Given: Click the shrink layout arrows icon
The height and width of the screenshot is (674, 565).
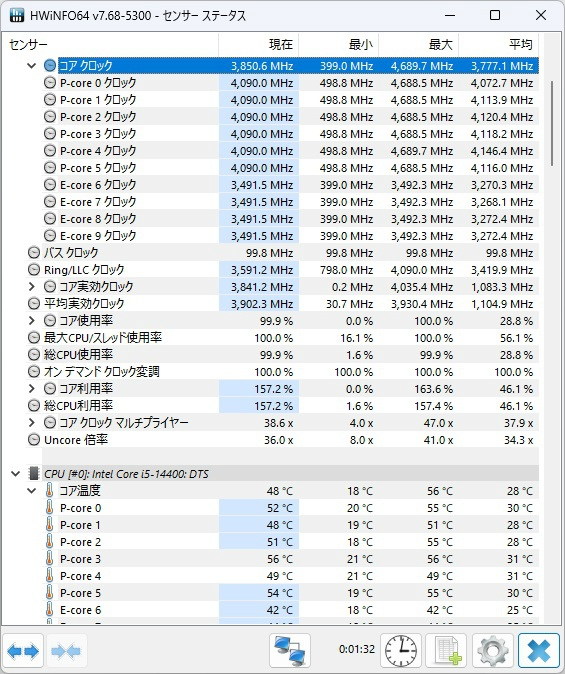Looking at the screenshot, I should pos(66,651).
